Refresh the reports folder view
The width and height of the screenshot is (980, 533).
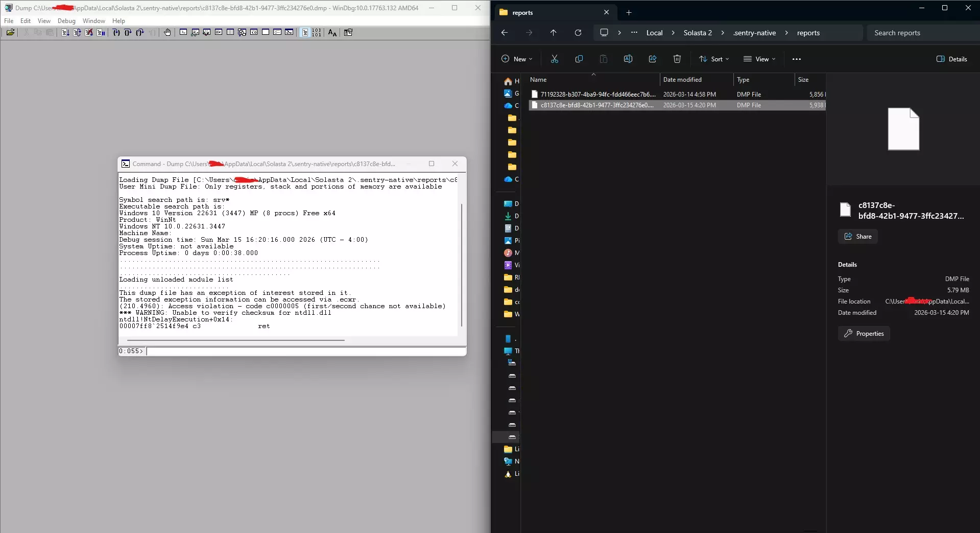pos(578,33)
